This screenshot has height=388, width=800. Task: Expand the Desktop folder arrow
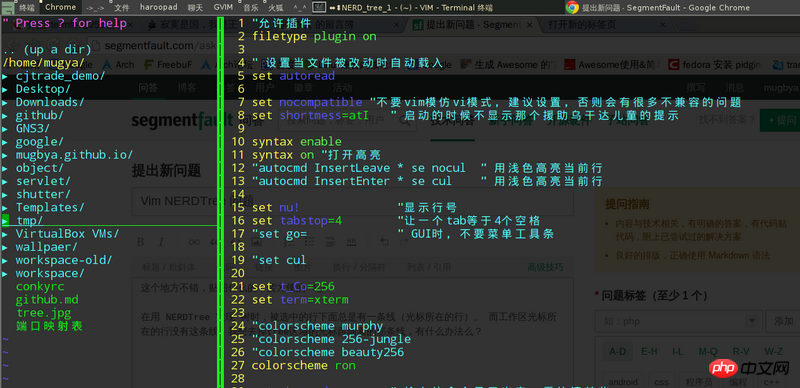[5, 89]
